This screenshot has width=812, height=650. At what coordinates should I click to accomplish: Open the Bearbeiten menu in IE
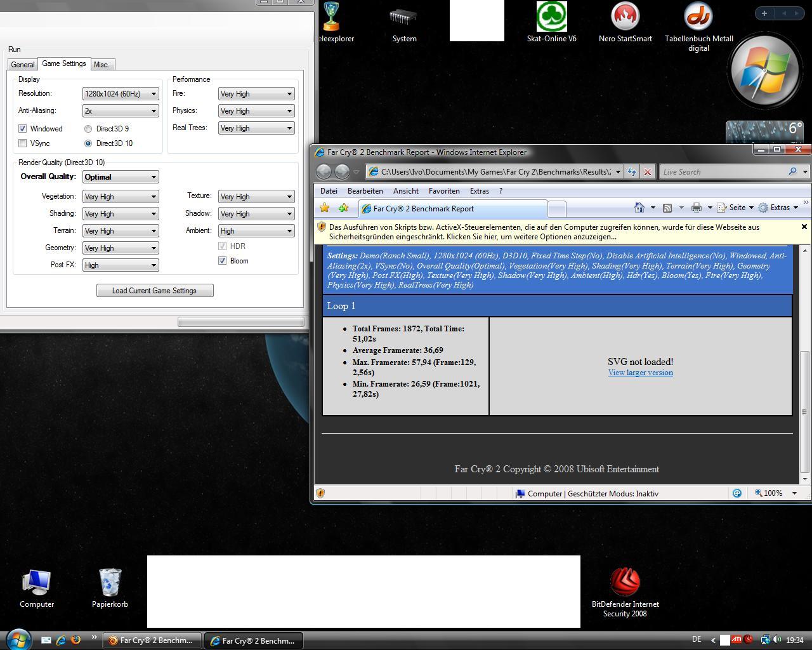coord(365,190)
